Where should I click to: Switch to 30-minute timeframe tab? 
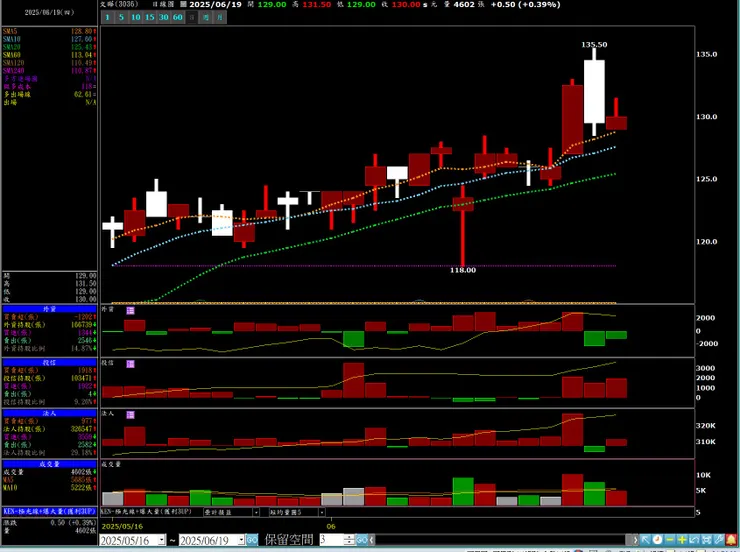tap(163, 17)
